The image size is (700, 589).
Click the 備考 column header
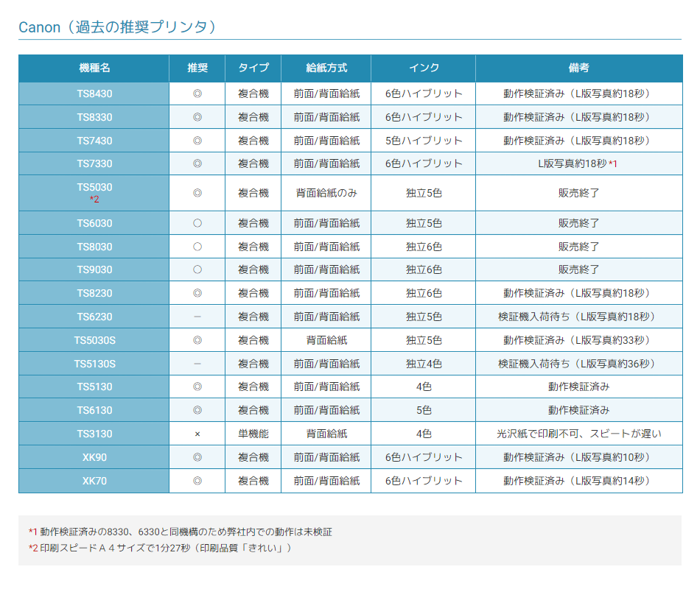(579, 68)
